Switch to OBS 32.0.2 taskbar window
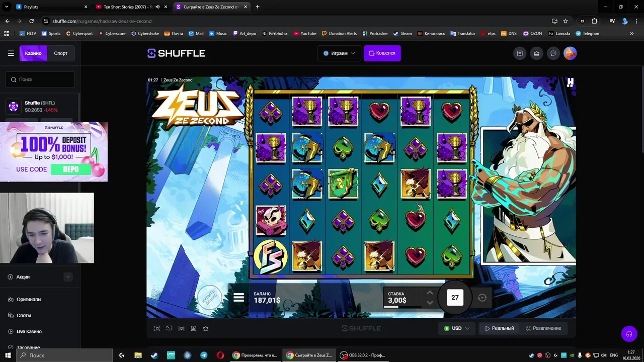The width and height of the screenshot is (644, 362). (363, 355)
